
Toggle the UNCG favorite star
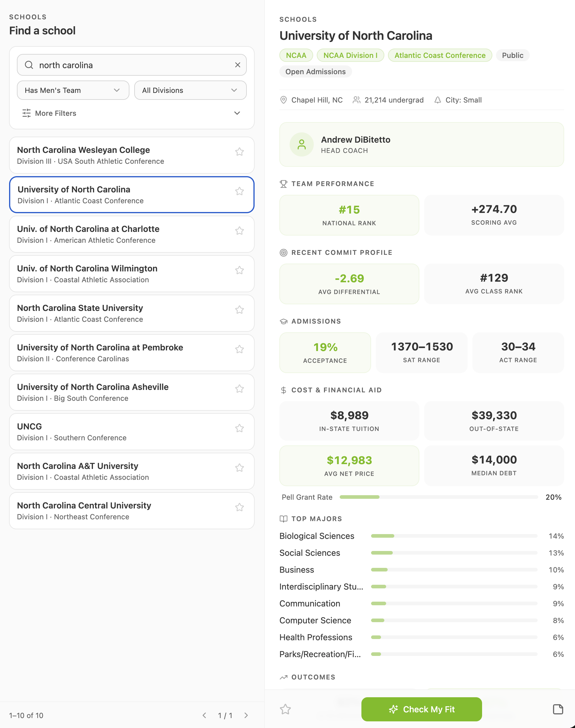[x=239, y=428]
